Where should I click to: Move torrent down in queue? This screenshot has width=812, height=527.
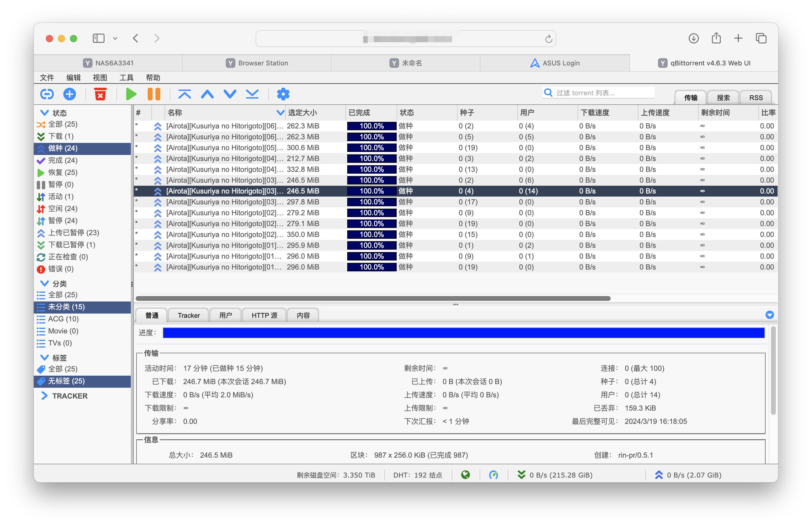coord(230,94)
